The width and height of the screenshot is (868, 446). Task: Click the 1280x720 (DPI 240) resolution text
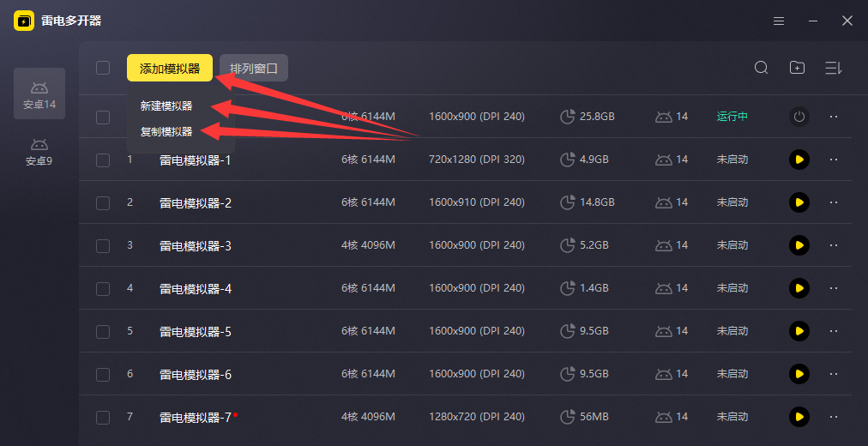(x=477, y=416)
